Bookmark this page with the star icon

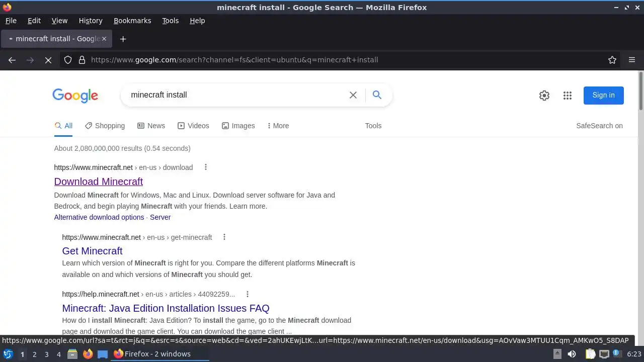(612, 60)
